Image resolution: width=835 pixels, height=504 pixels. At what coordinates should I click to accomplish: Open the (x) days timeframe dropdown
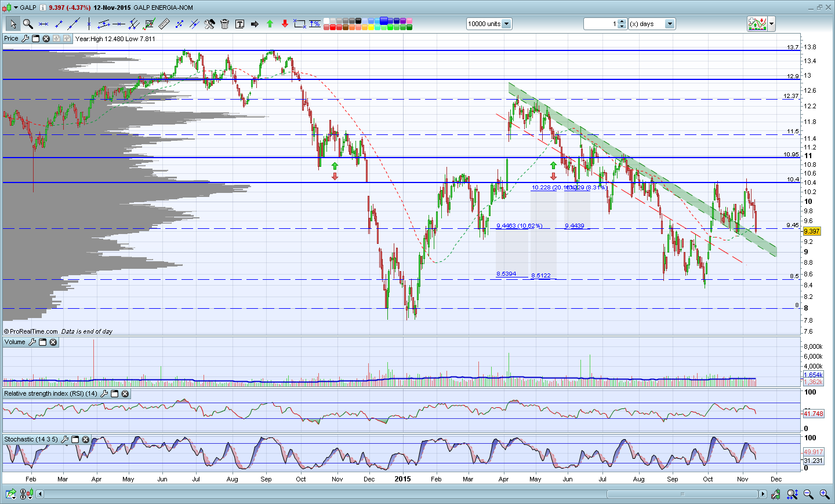670,24
